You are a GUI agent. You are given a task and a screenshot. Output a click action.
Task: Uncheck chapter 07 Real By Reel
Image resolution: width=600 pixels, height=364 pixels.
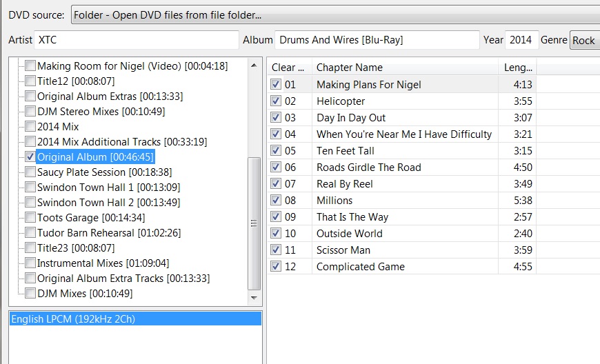pyautogui.click(x=275, y=183)
